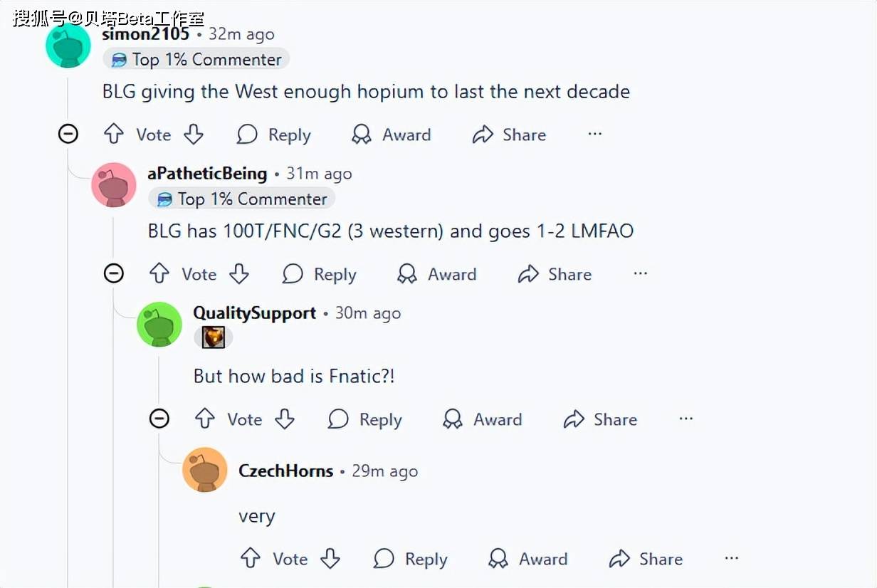This screenshot has height=588, width=877.
Task: Share simon2105's comment
Action: pyautogui.click(x=510, y=135)
